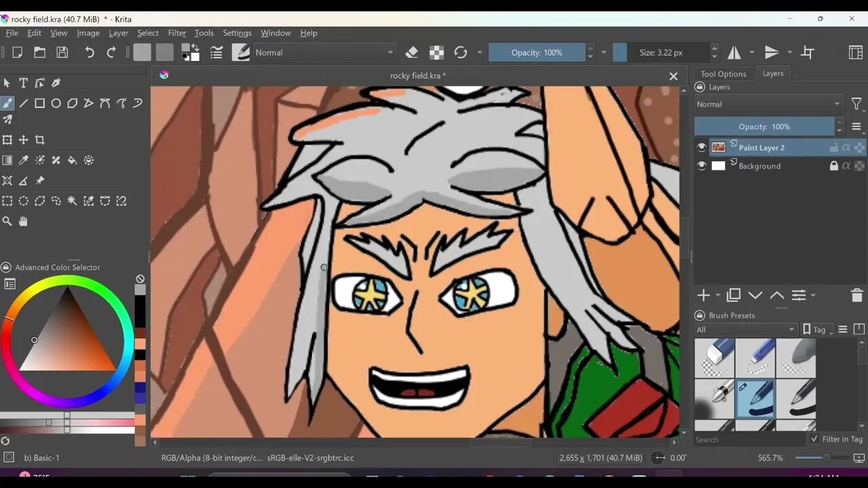Switch to Layers docker tab
868x488 pixels.
tap(772, 73)
